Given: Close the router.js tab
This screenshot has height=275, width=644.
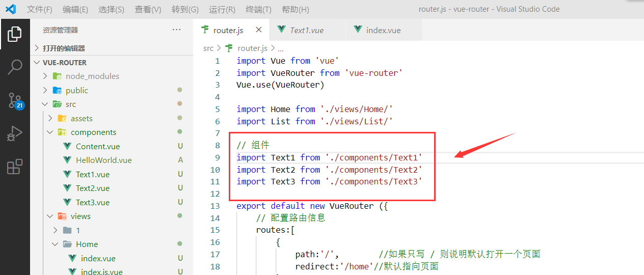Looking at the screenshot, I should click(x=259, y=30).
